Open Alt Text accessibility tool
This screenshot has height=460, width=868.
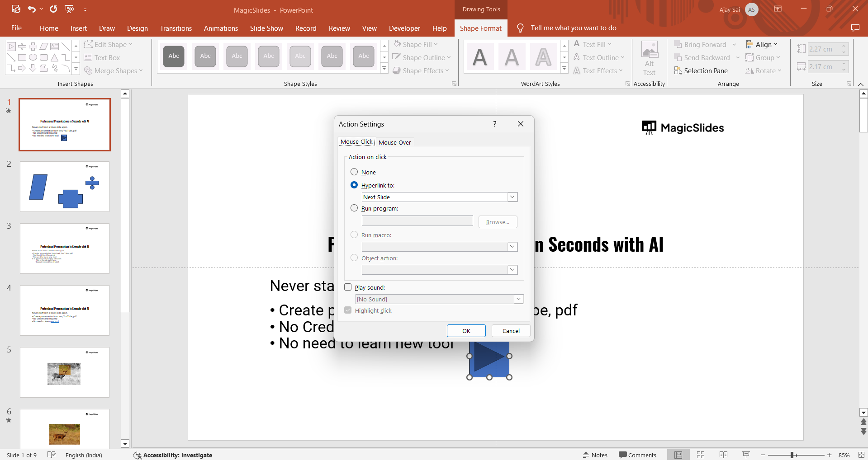click(649, 59)
